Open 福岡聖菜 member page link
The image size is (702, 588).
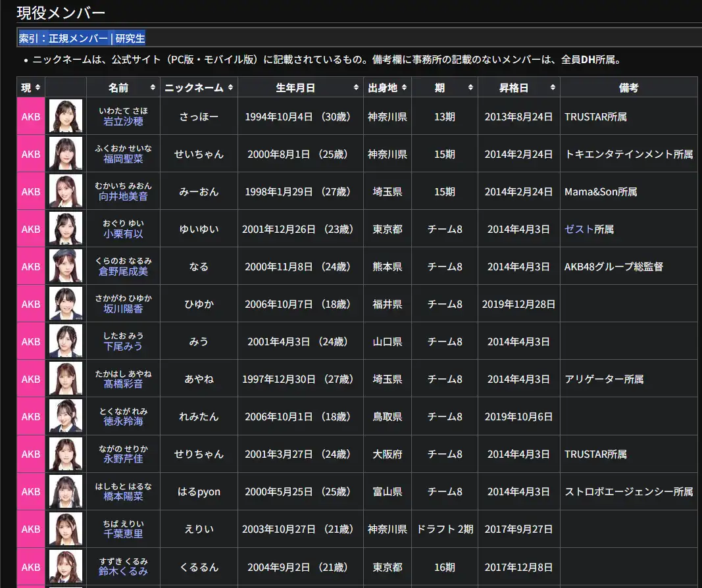coord(123,159)
